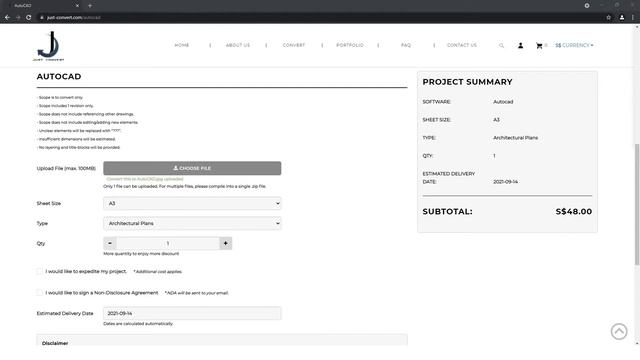Open the S$ Currency dropdown
Screen dimensions: 640x360
574,45
